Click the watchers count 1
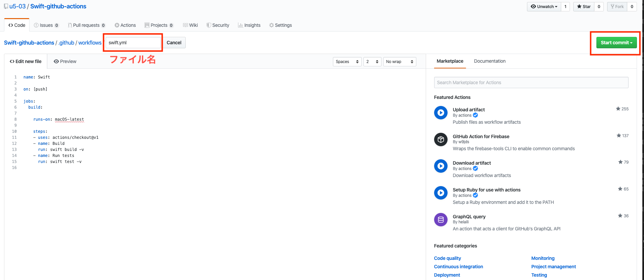 565,6
